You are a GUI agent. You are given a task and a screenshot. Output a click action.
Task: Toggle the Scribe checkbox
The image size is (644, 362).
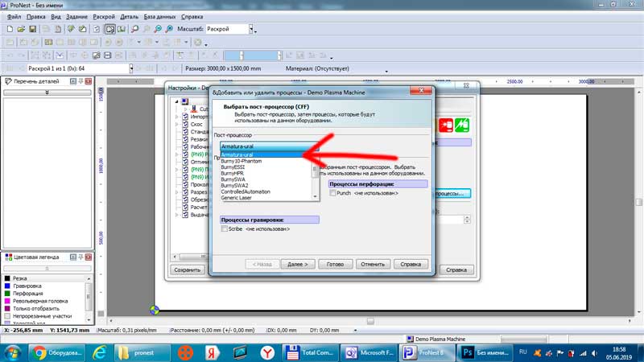click(x=225, y=228)
